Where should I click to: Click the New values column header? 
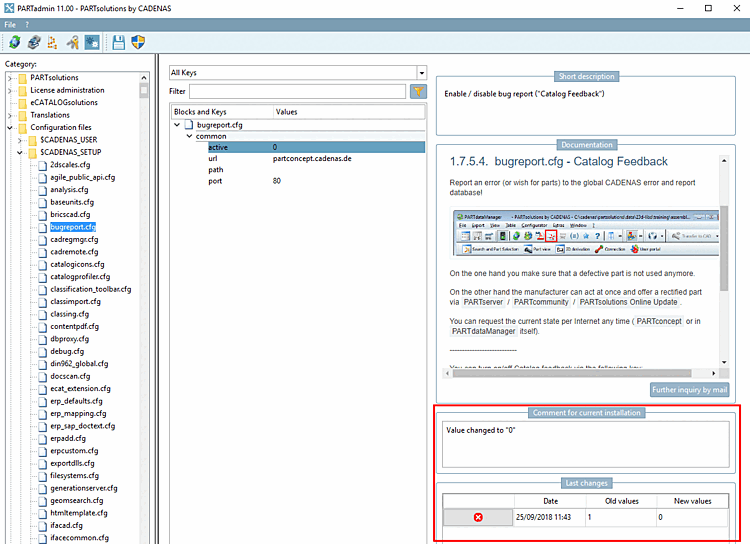[693, 501]
